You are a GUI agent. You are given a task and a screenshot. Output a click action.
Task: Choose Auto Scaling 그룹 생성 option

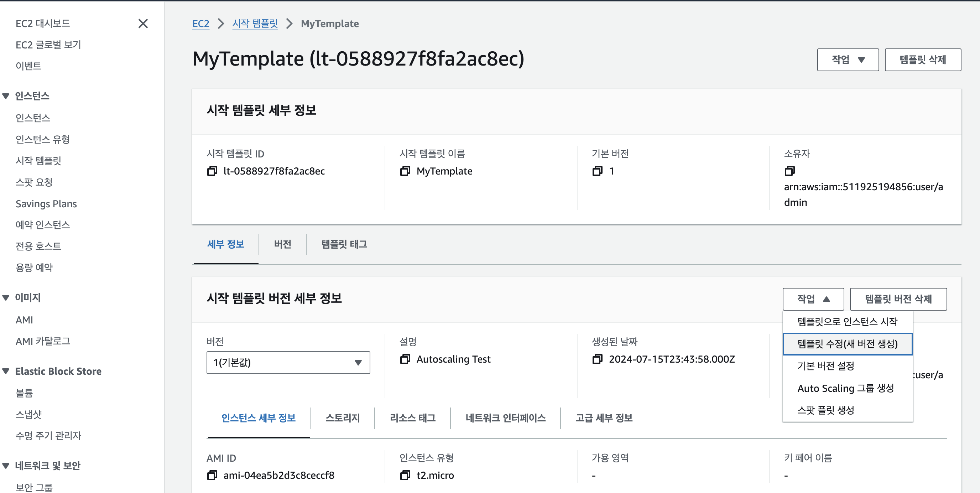(x=845, y=388)
